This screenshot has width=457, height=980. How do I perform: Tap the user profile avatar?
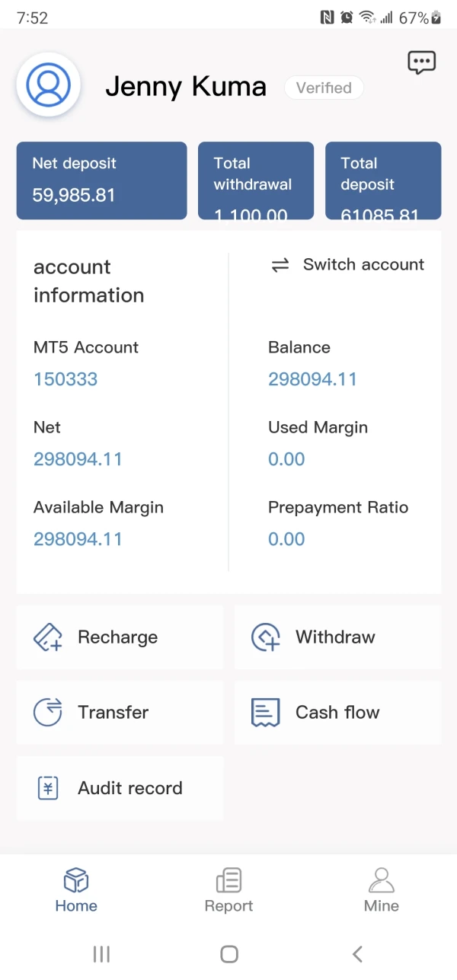pos(49,85)
